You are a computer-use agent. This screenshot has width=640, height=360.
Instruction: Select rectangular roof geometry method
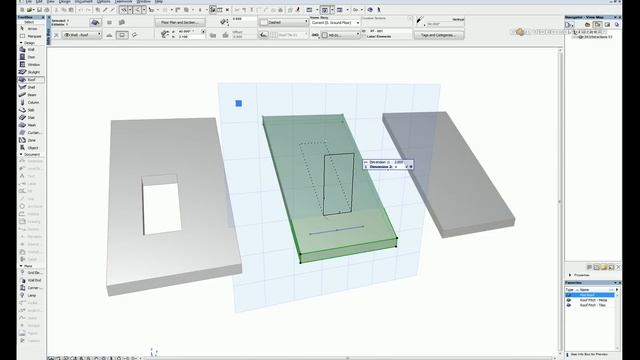pos(122,36)
